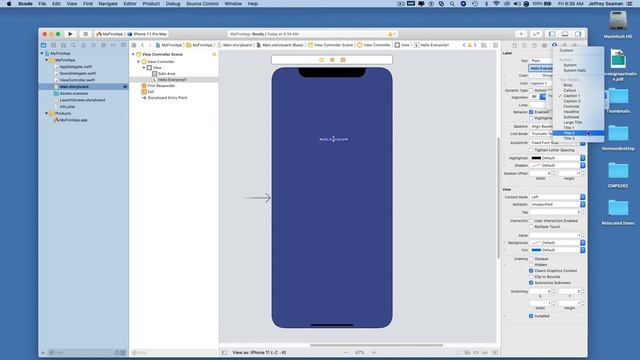Viewport: 640px width, 360px height.
Task: Choose Large Title from font style menu
Action: (578, 122)
